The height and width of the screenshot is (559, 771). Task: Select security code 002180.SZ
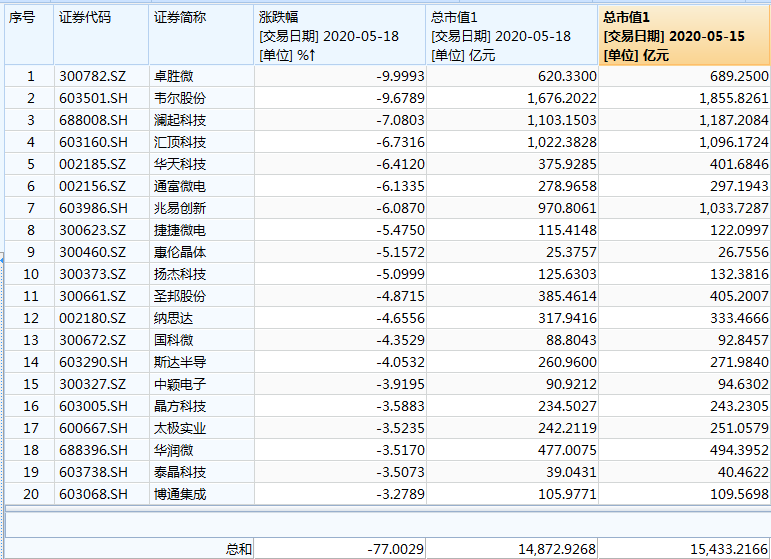92,318
